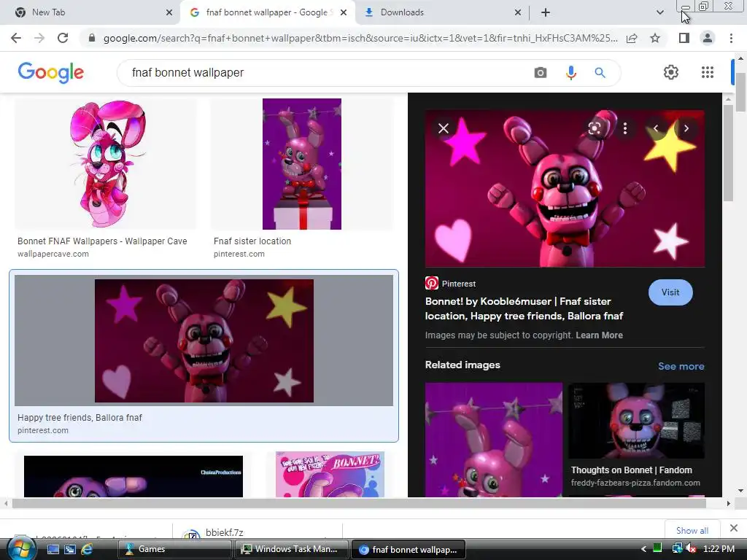Click the address bar URL

point(360,38)
